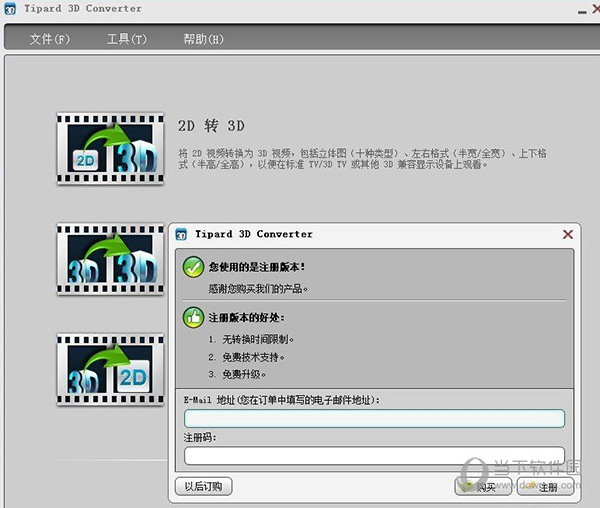Open the 文件(F) menu
This screenshot has width=600, height=508.
(50, 39)
